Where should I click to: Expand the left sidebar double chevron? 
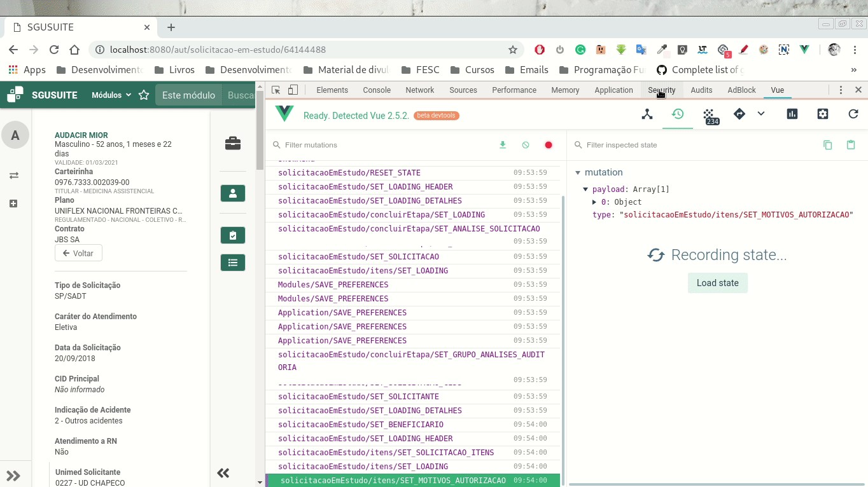14,476
